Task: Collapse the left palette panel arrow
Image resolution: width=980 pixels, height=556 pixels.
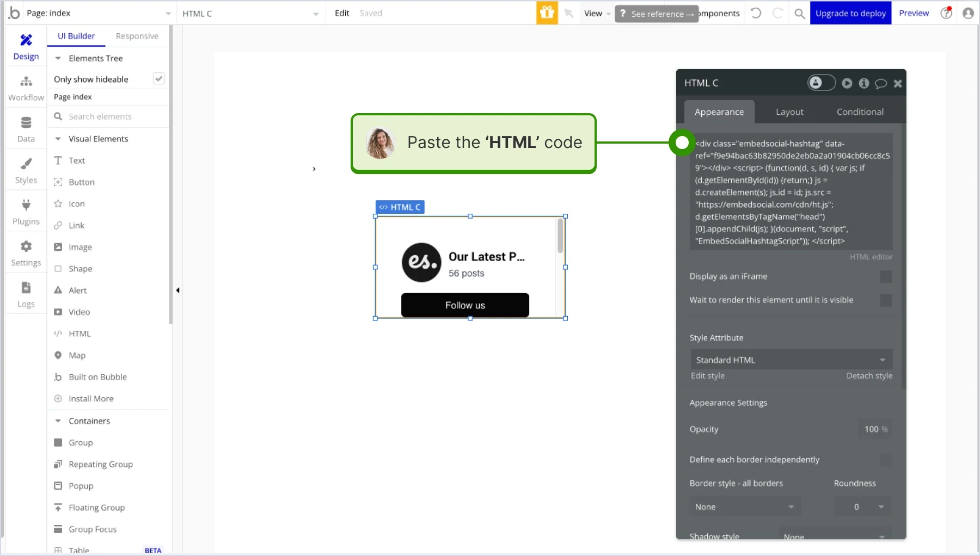Action: coord(177,291)
